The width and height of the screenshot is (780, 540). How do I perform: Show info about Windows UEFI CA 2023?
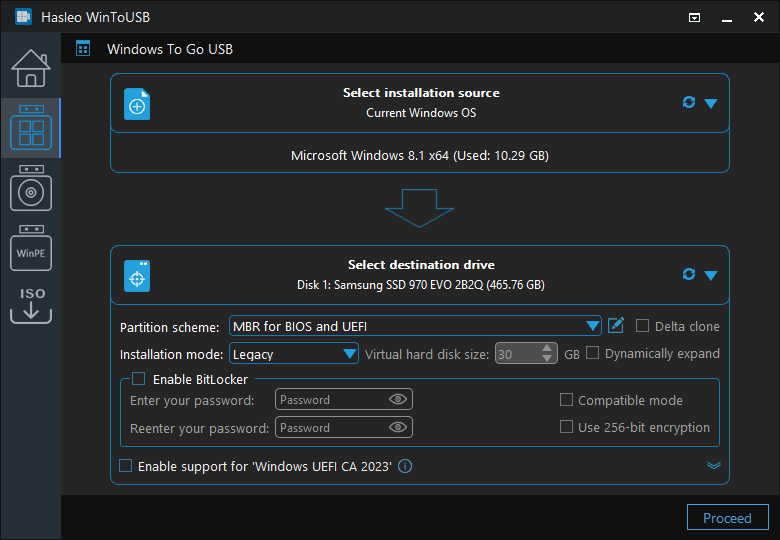point(405,466)
